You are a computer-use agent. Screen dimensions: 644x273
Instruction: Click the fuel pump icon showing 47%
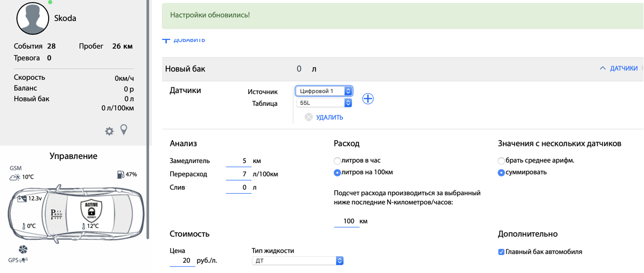(121, 174)
